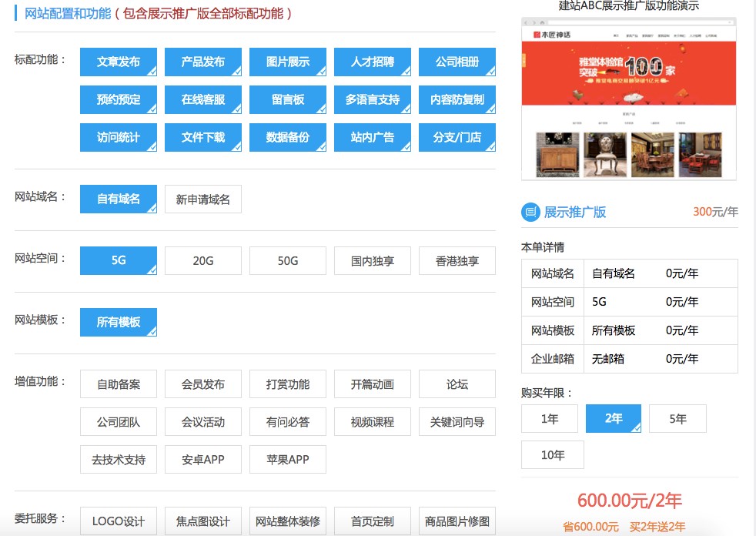Select 1年 purchase period
This screenshot has width=756, height=536.
549,418
